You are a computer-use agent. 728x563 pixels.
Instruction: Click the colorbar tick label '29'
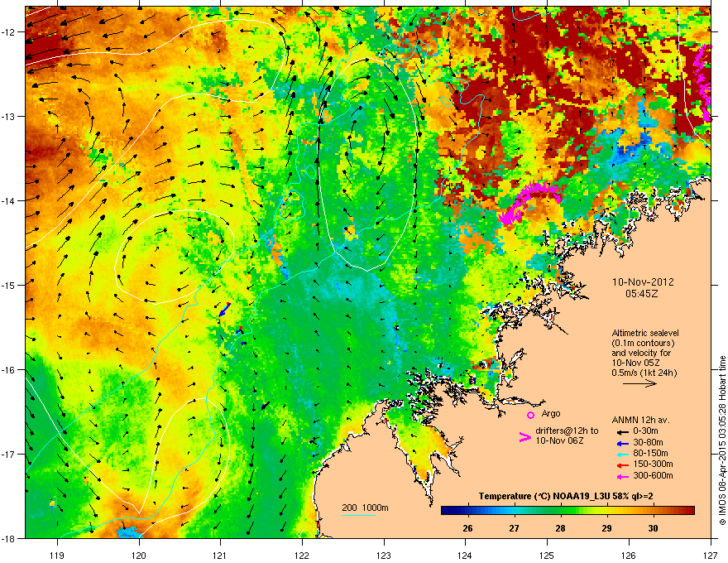pos(606,528)
